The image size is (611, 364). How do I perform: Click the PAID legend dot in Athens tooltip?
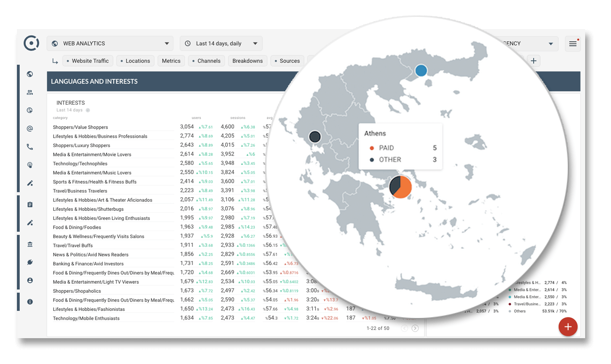(x=372, y=148)
